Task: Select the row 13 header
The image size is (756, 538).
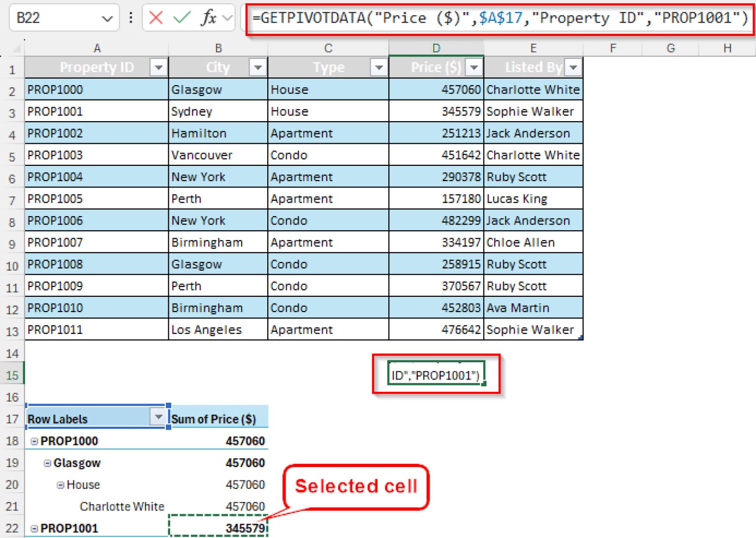Action: click(12, 330)
